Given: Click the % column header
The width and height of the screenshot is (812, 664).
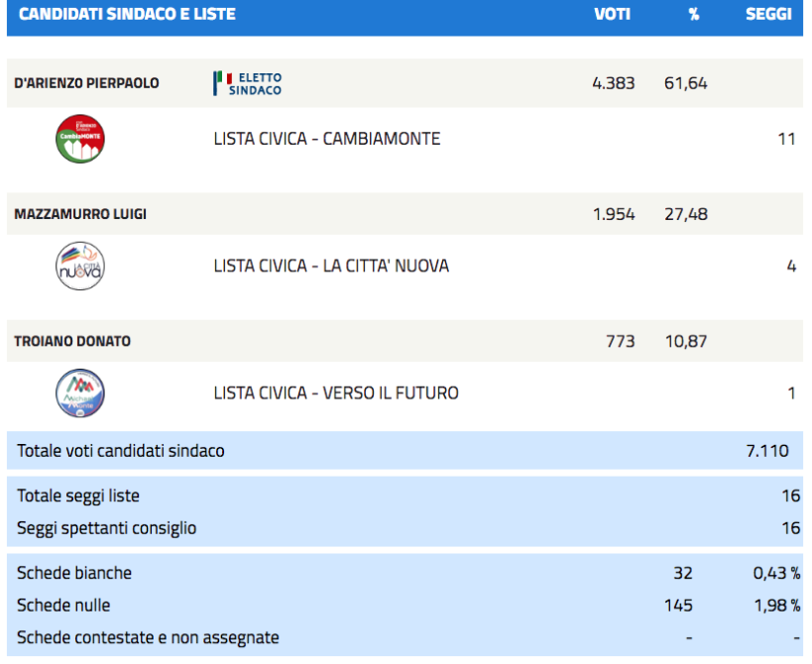Looking at the screenshot, I should pyautogui.click(x=694, y=14).
